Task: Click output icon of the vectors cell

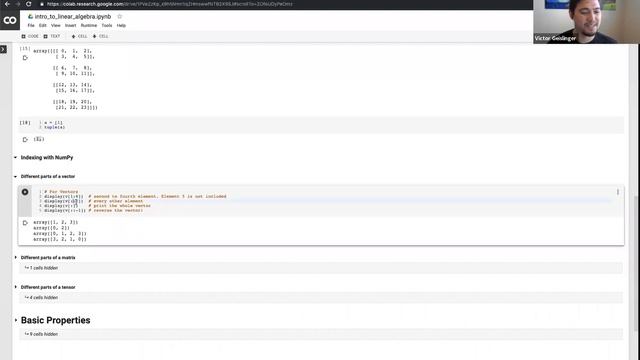Action: coord(25,223)
